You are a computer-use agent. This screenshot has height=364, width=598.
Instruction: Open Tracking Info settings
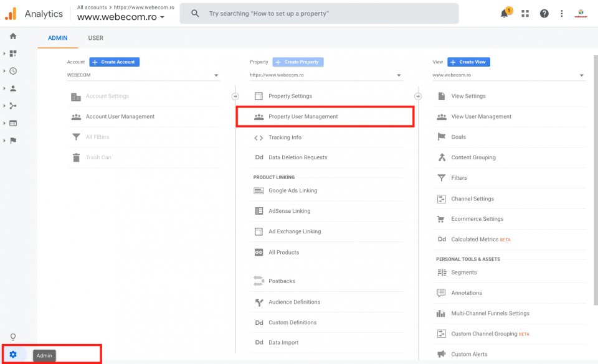[324, 137]
